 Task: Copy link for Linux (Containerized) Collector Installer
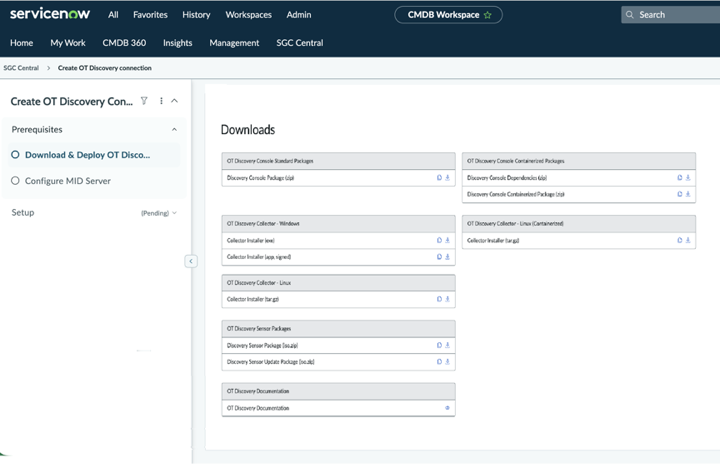[680, 240]
